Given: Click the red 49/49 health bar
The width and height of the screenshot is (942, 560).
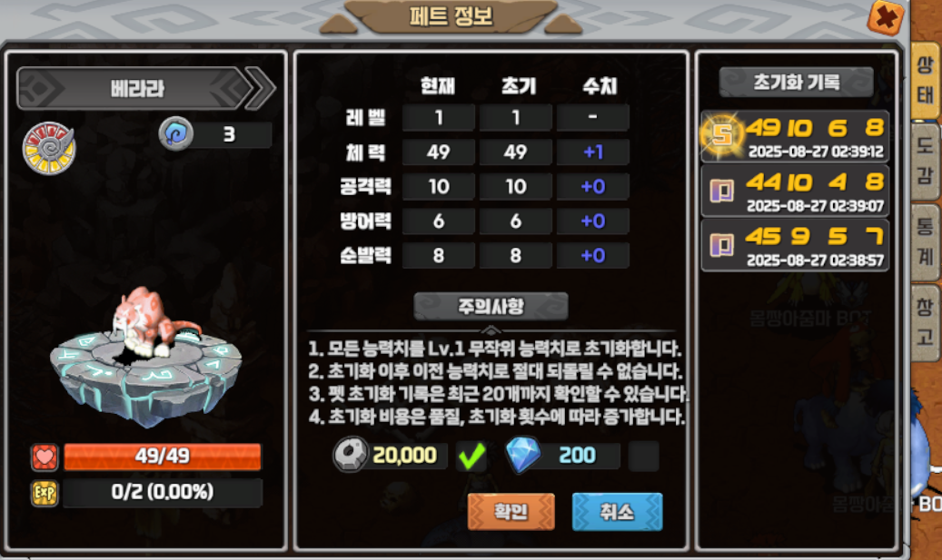Looking at the screenshot, I should (163, 457).
